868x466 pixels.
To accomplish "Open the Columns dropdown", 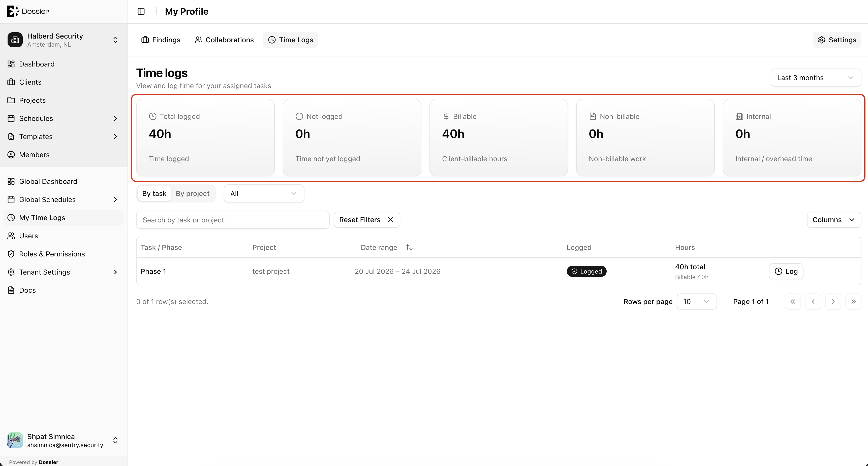I will tap(834, 220).
